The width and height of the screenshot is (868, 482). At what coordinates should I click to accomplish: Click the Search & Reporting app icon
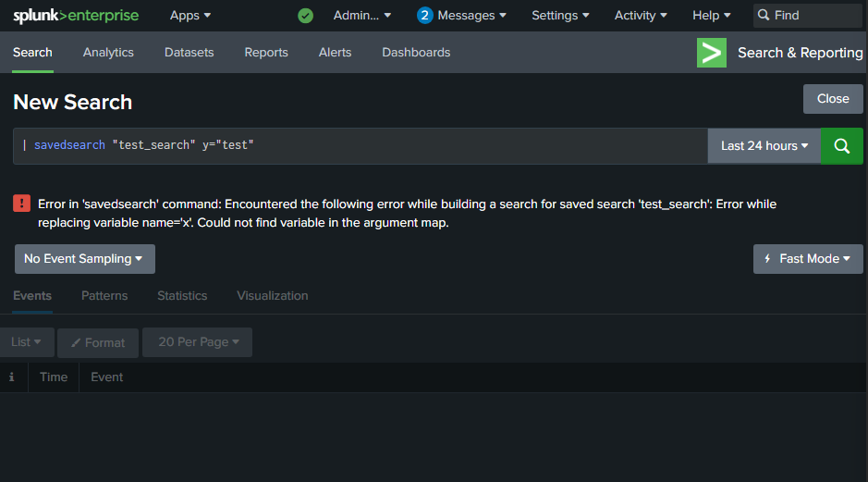point(711,53)
